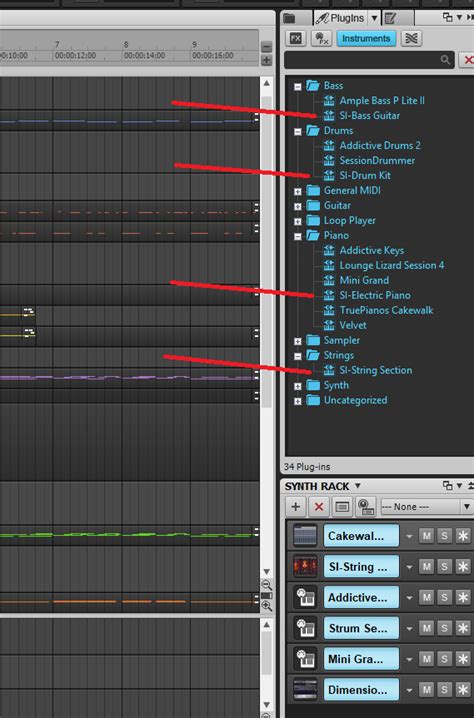Open the Mini Gra... synth in rack

pos(361,659)
